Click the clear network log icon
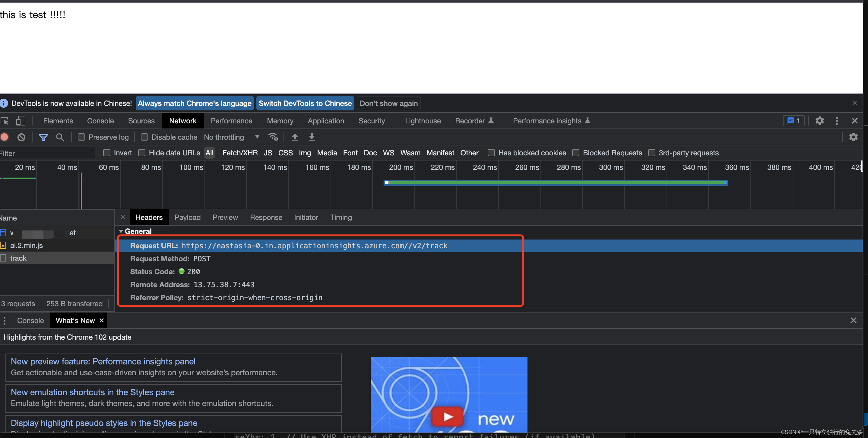Screen dimensions: 868x438 (x=21, y=137)
